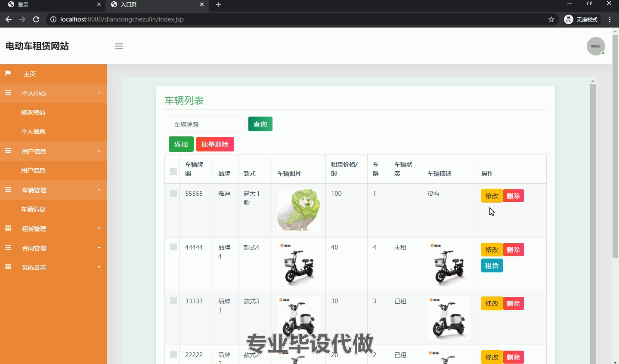Open the cabbage dog image for 55555
The height and width of the screenshot is (364, 619).
[x=299, y=210]
